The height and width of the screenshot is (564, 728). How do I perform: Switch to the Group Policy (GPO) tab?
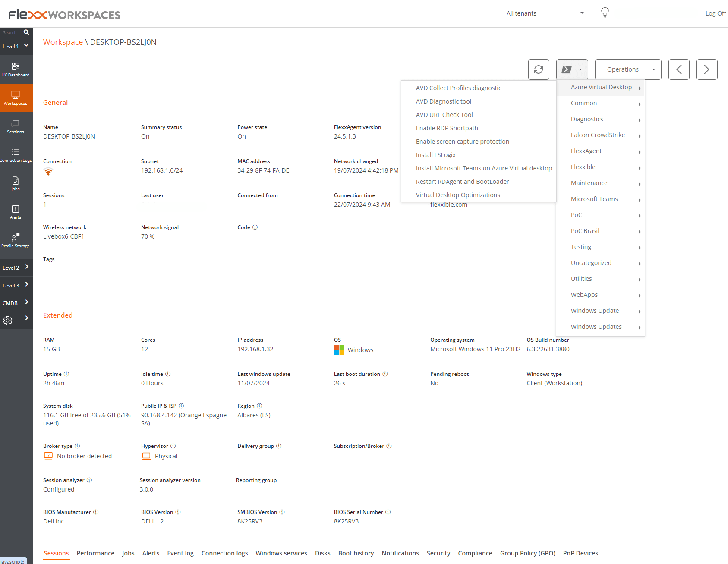(528, 553)
